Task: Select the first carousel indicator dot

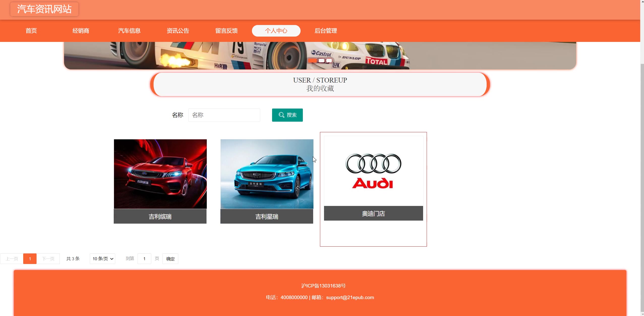Action: pos(313,61)
